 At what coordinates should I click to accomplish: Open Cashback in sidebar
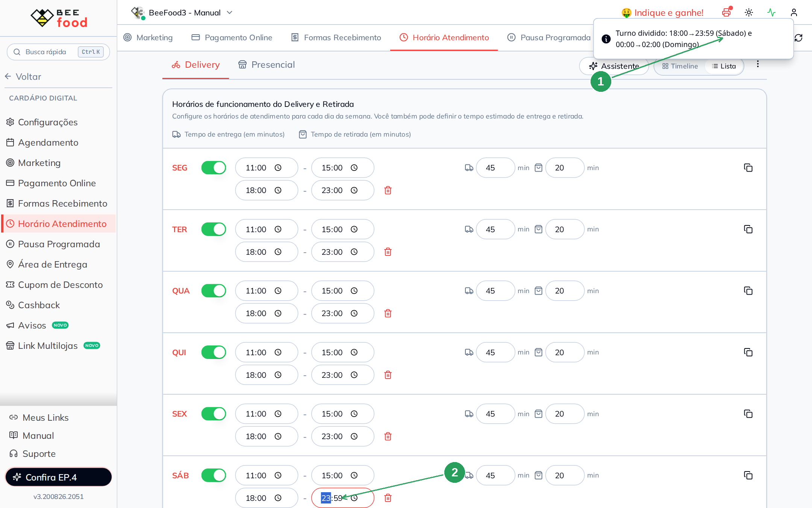coord(58,305)
